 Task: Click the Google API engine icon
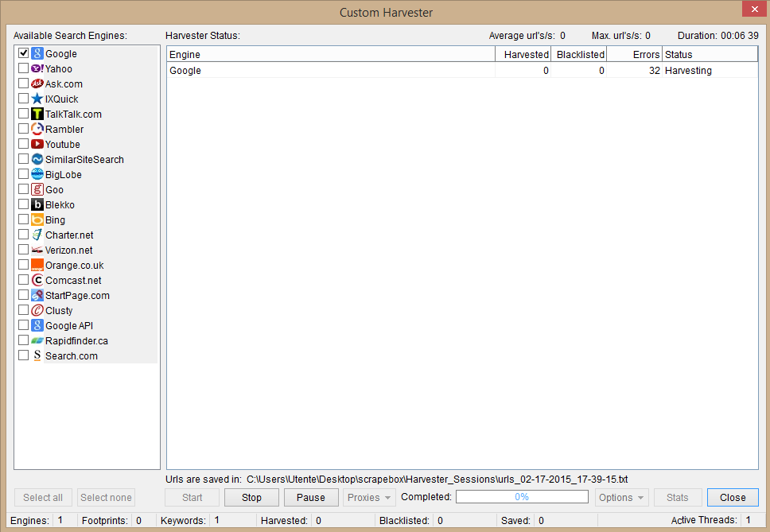(x=37, y=325)
